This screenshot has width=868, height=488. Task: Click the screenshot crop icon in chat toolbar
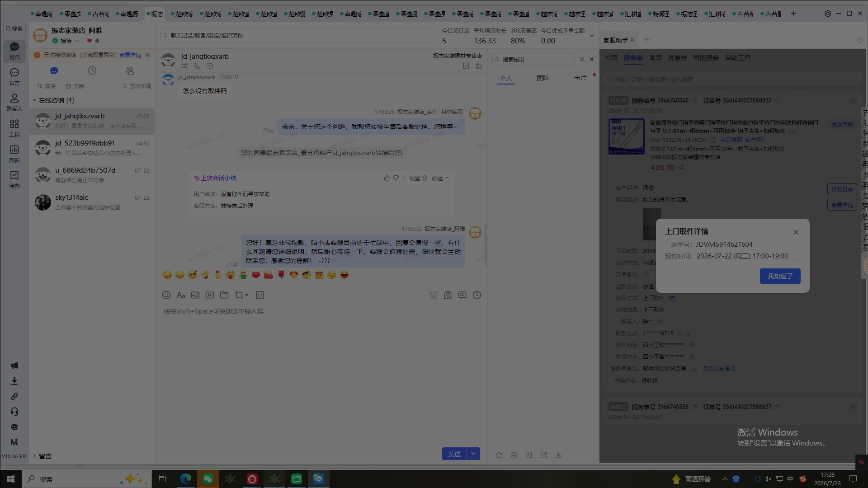pyautogui.click(x=239, y=295)
